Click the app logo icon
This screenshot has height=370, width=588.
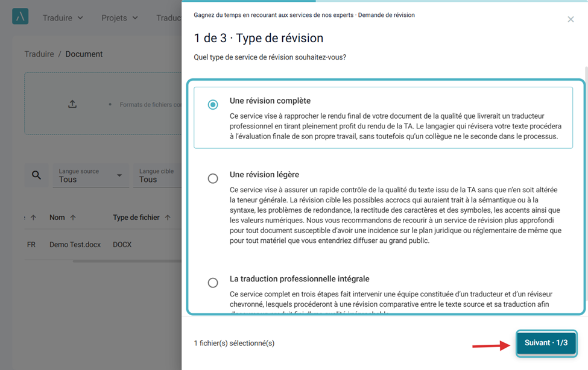tap(21, 16)
